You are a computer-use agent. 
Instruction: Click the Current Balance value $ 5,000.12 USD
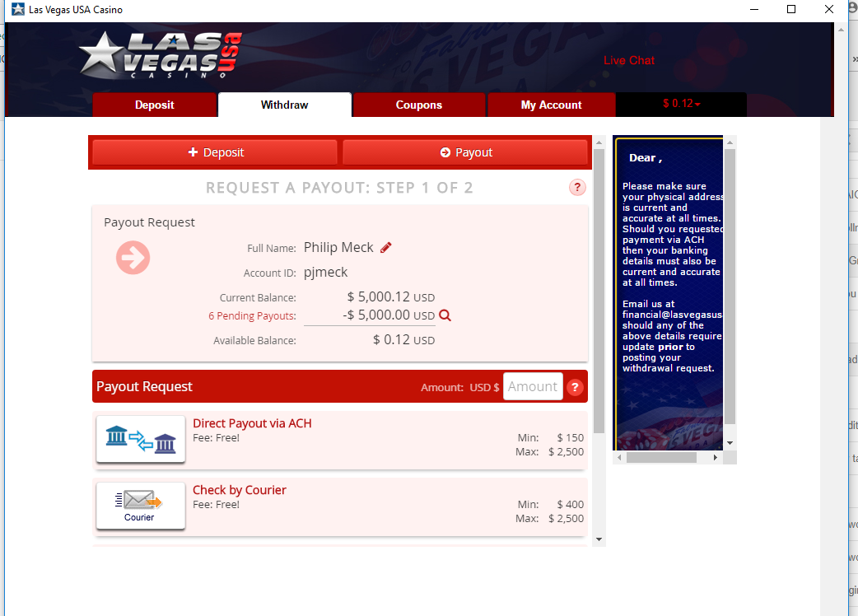click(390, 297)
